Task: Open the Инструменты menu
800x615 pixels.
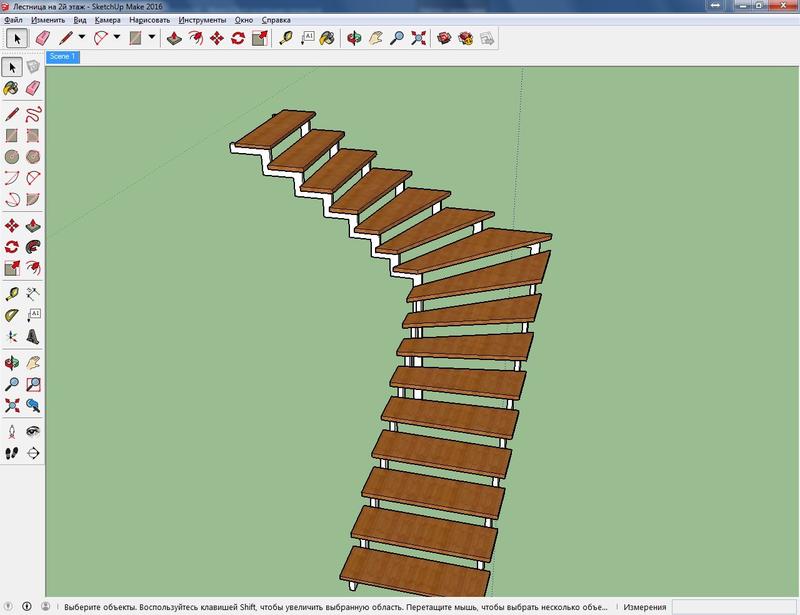Action: (203, 20)
